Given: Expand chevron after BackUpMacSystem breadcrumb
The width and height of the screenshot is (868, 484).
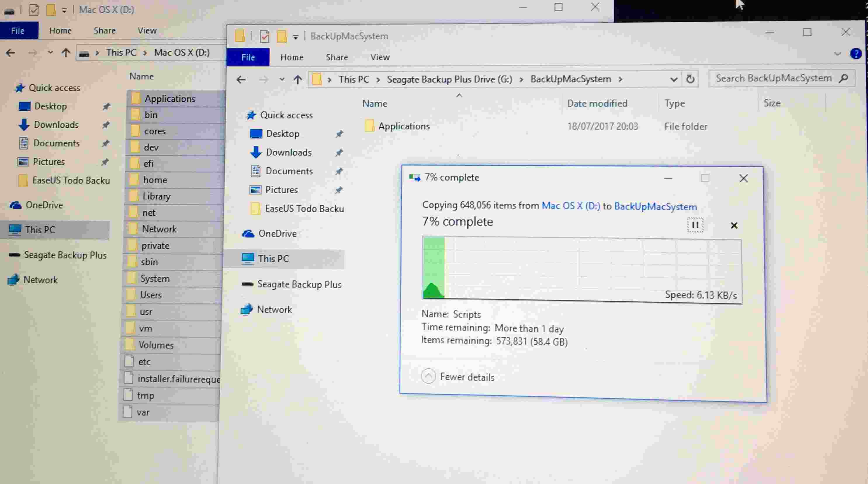Looking at the screenshot, I should tap(620, 79).
